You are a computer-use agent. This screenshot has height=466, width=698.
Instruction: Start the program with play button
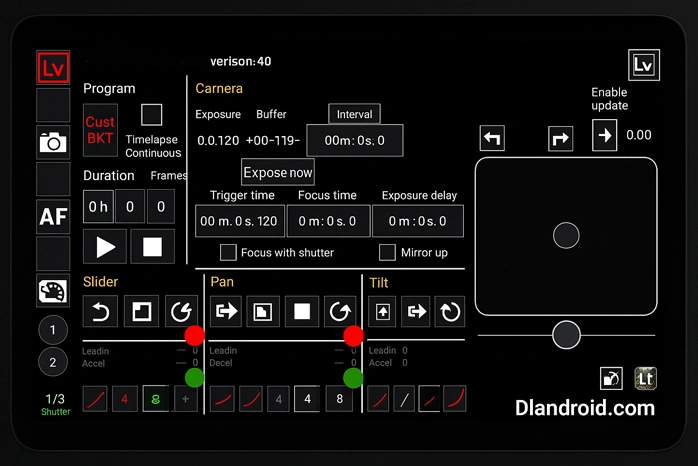pos(105,247)
